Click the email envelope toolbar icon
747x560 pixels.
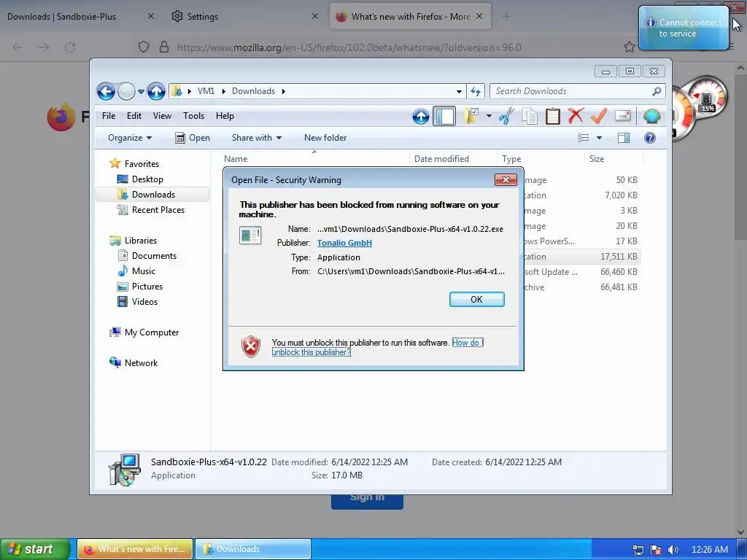tap(623, 116)
